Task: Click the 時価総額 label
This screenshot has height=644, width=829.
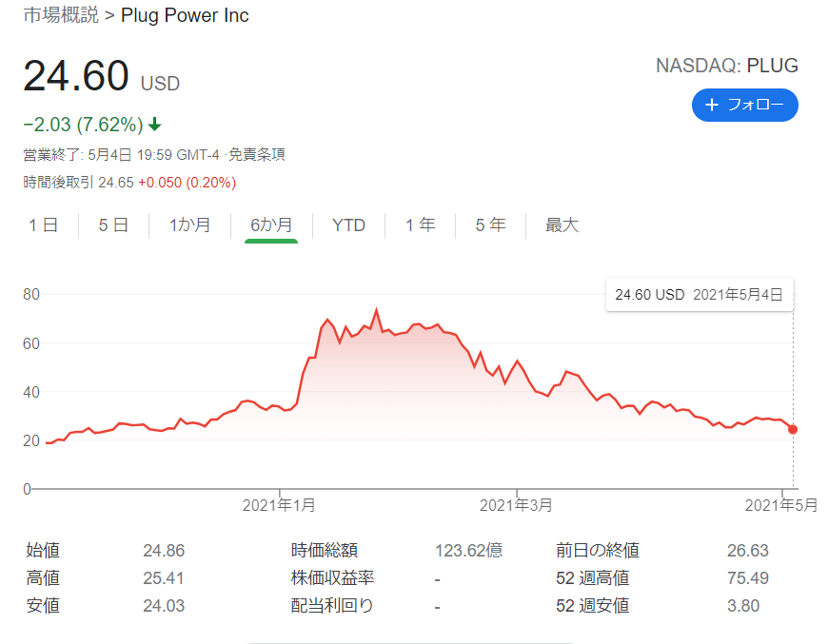Action: pyautogui.click(x=325, y=550)
